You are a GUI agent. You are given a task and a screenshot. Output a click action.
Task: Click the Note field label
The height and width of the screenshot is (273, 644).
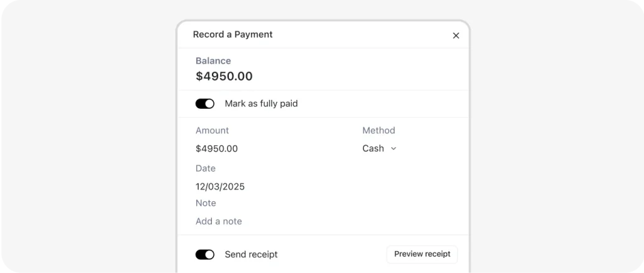click(206, 203)
